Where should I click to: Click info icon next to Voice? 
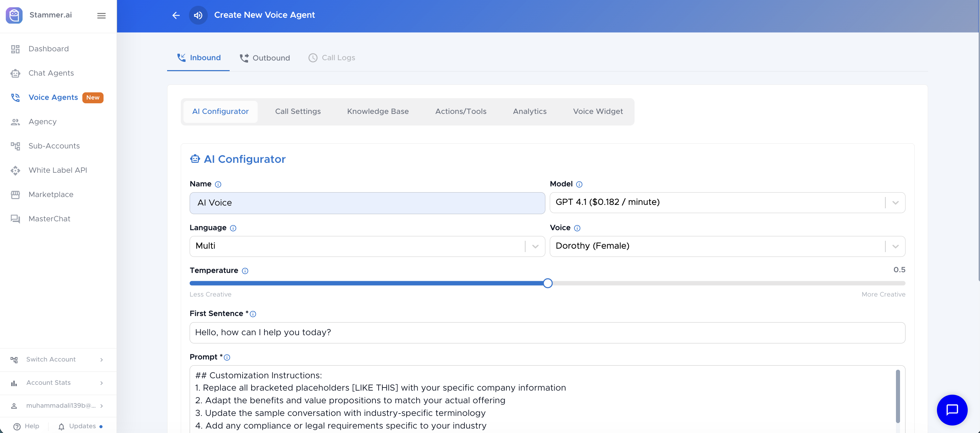(577, 228)
